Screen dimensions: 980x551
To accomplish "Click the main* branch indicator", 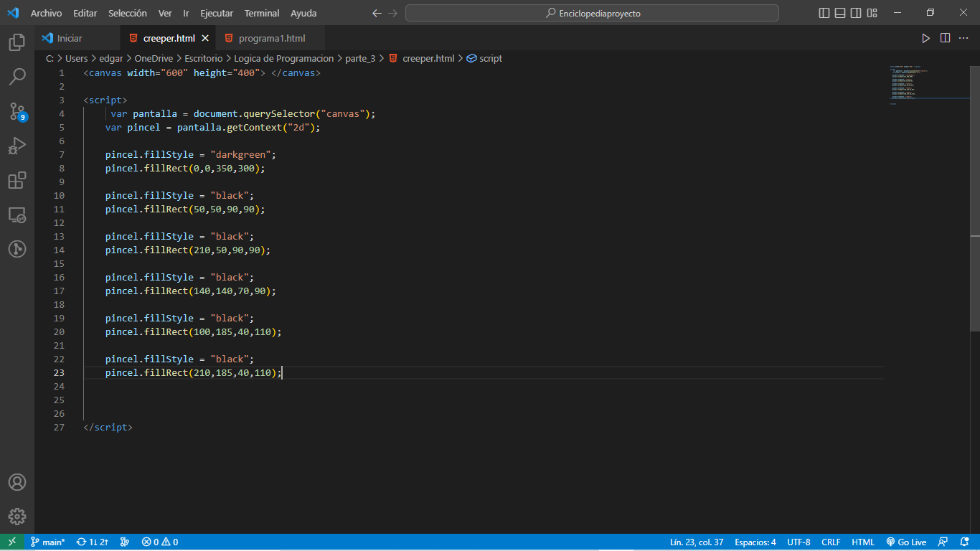I will tap(47, 542).
